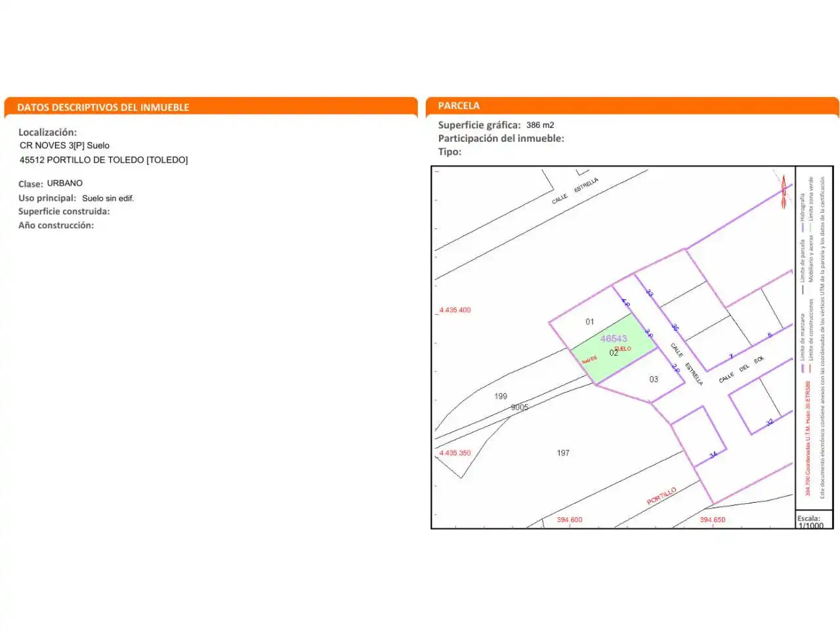The width and height of the screenshot is (840, 630).
Task: Click street number 7 on map
Action: tap(731, 357)
